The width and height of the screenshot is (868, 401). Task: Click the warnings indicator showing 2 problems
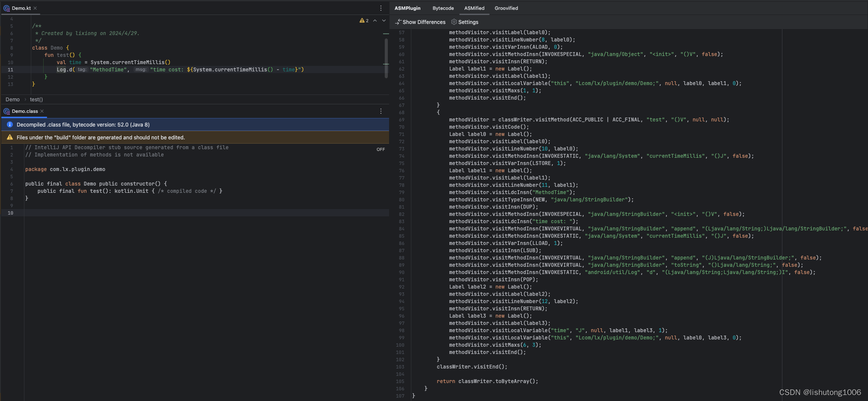[364, 21]
